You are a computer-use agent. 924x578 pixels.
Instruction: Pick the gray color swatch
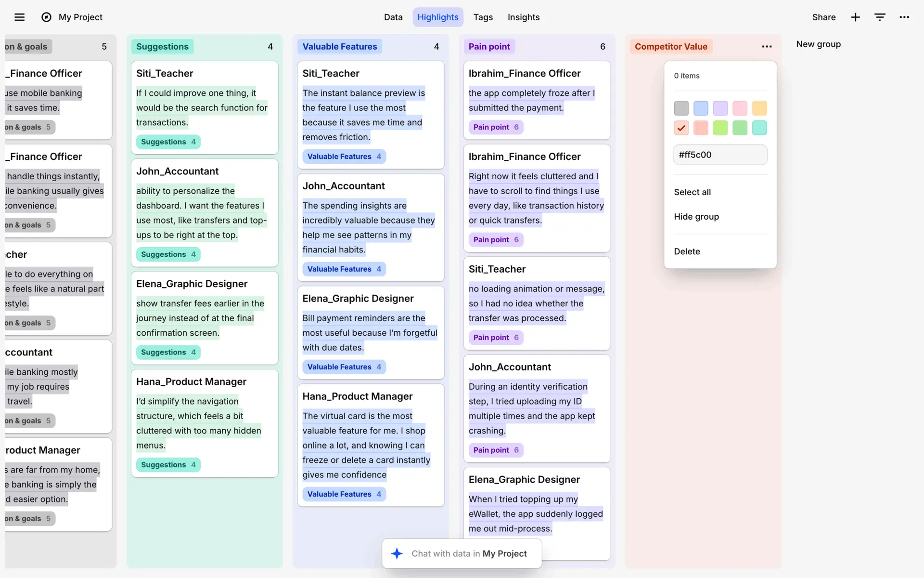[x=681, y=108]
